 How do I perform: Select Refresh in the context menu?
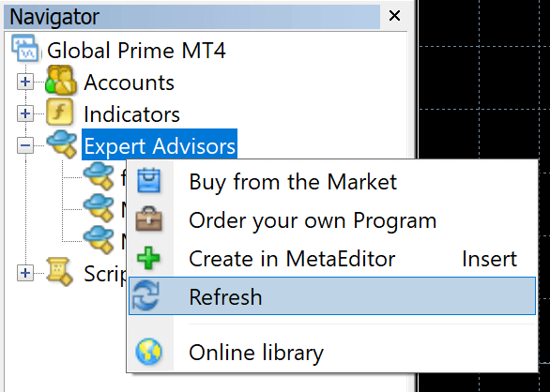pos(332,296)
